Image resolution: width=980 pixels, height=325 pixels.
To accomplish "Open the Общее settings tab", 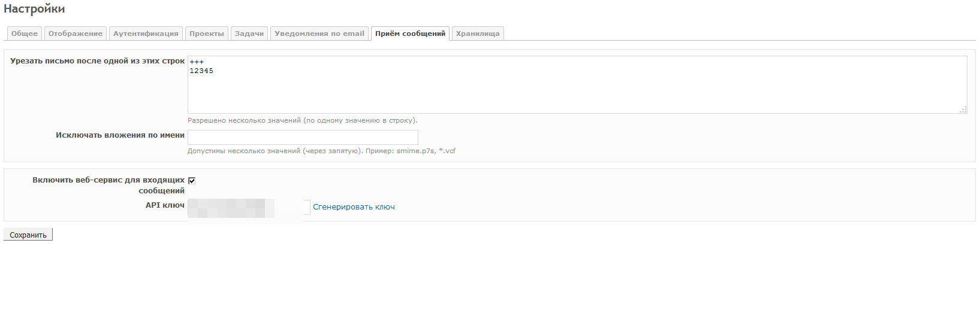I will 25,34.
